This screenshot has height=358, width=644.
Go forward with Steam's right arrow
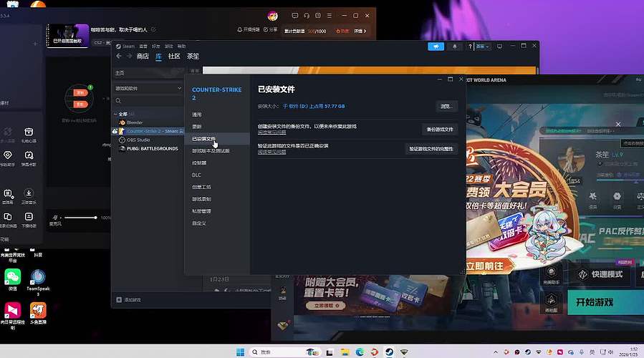(128, 57)
